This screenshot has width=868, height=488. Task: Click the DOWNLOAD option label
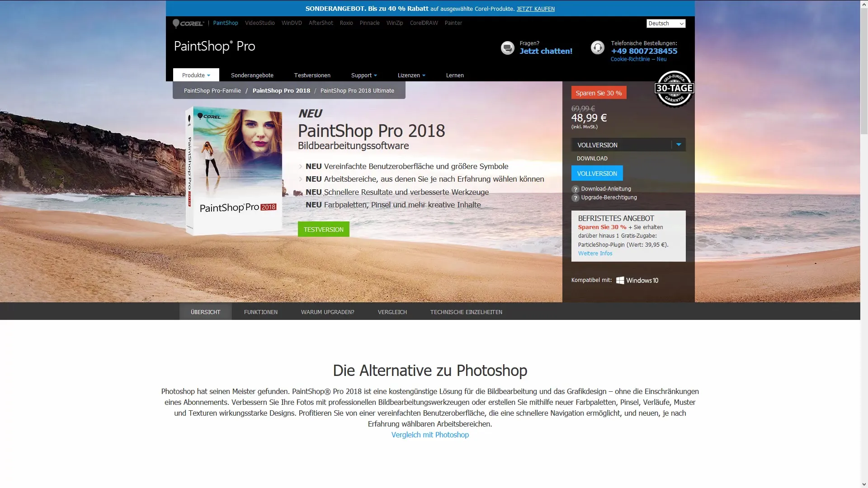[592, 159]
